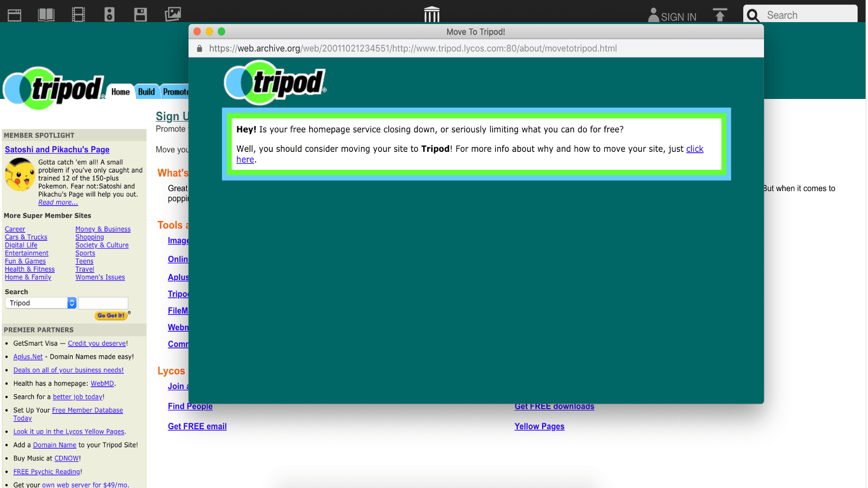Open the CDNOW link

[x=66, y=459]
